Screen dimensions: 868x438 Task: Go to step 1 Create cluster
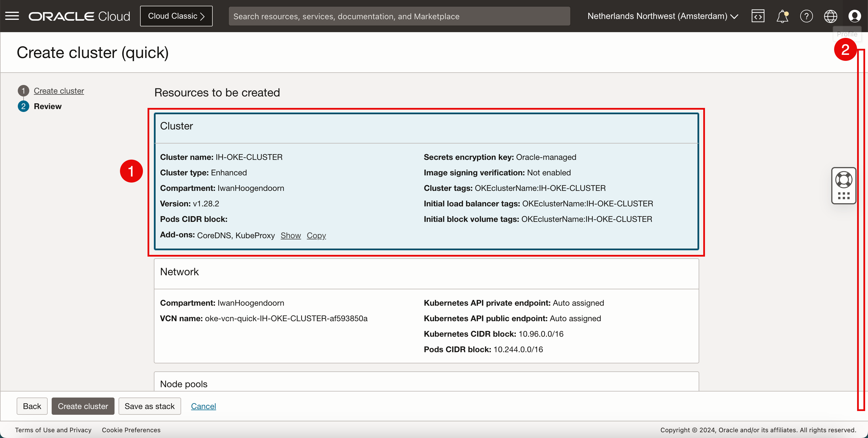point(59,91)
